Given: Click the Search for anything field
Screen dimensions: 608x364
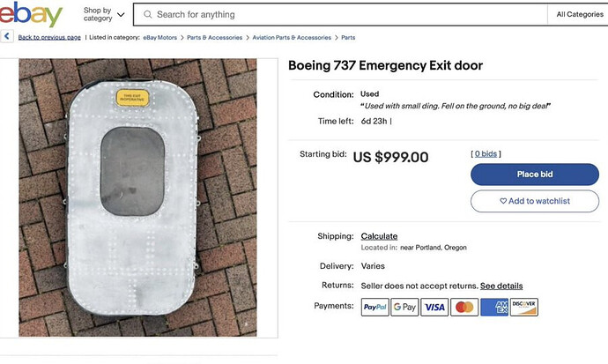Looking at the screenshot, I should (x=344, y=15).
